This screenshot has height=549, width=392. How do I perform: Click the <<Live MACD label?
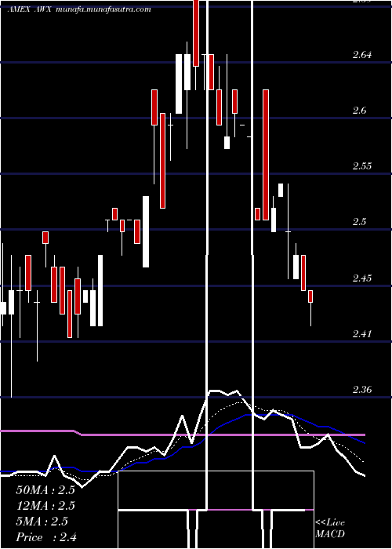(330, 529)
